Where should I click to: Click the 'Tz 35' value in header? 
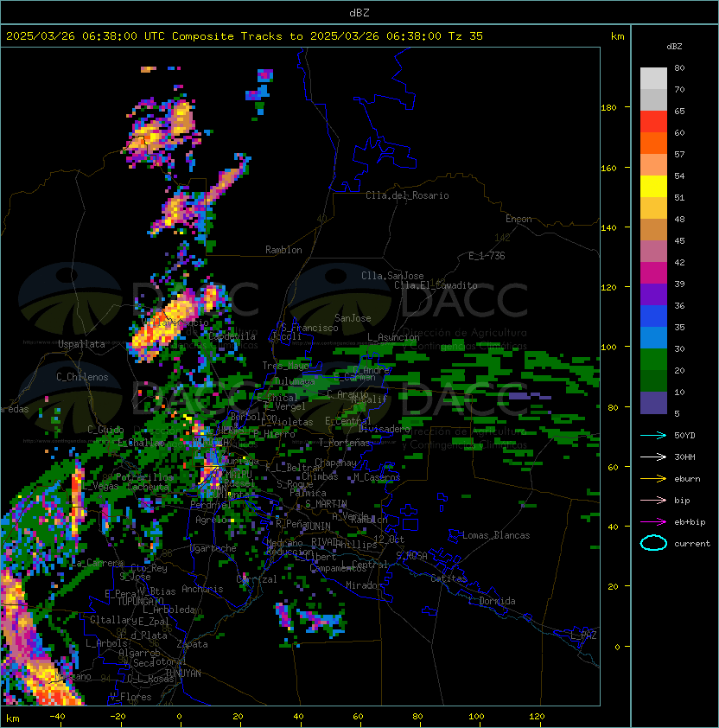coord(466,36)
